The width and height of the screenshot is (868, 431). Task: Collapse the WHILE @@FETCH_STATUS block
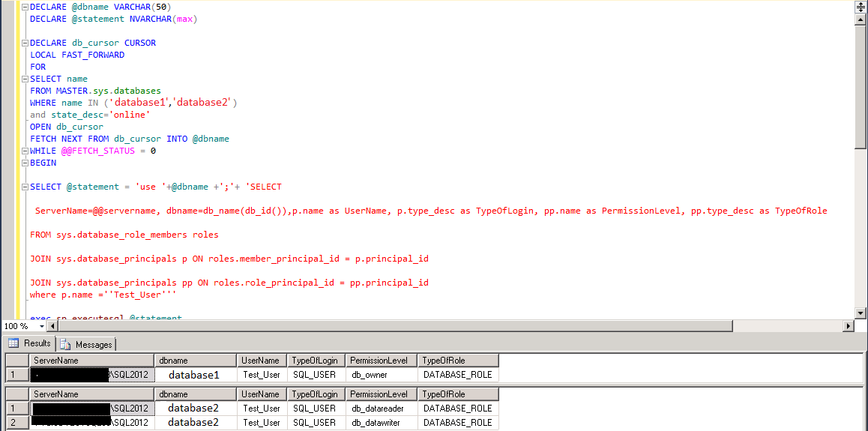24,151
